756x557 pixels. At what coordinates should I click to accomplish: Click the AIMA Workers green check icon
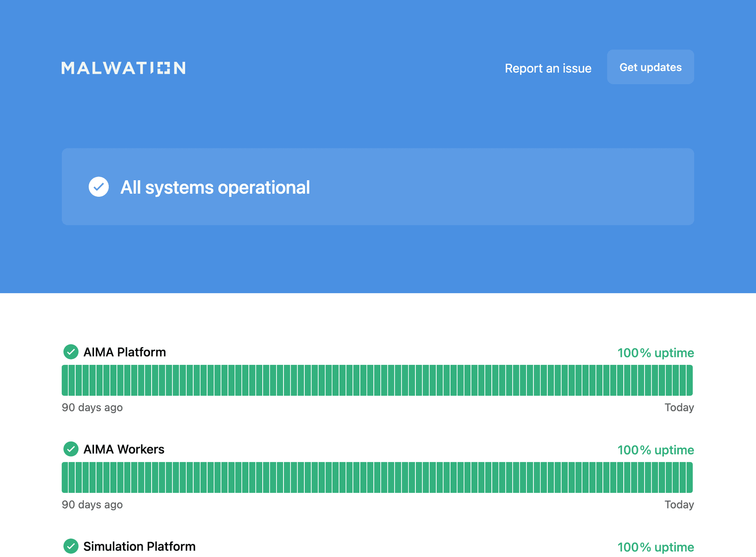pos(71,449)
